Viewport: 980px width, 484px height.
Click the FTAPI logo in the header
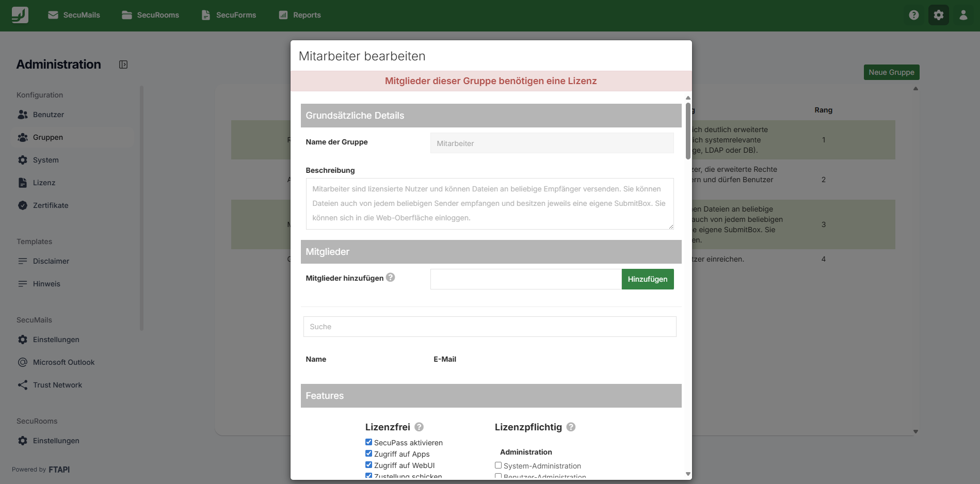pos(20,15)
